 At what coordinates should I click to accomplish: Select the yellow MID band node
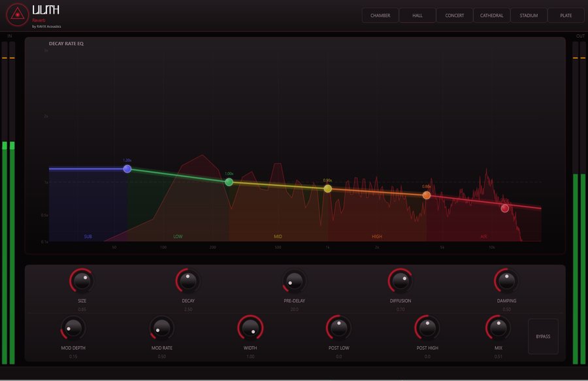[x=328, y=189]
